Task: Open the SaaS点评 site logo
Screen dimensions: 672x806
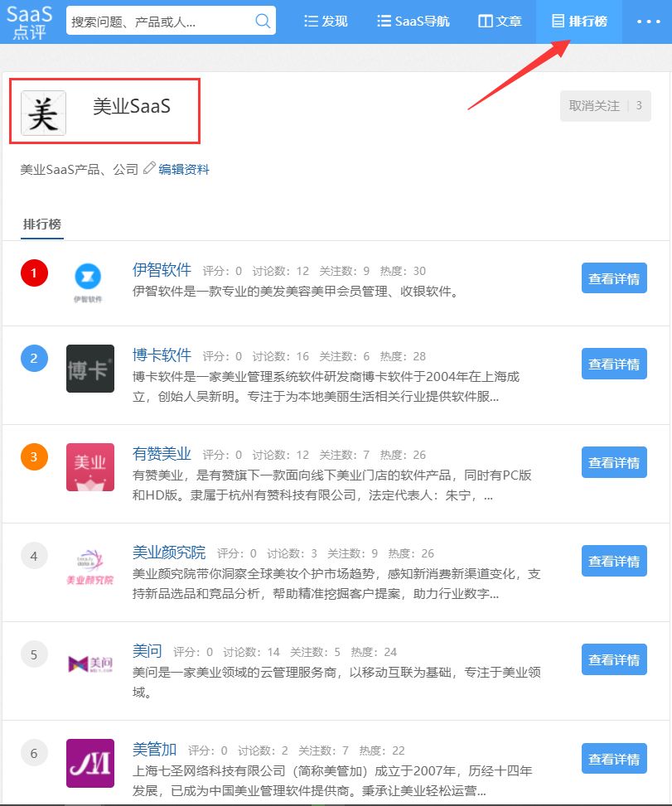Action: coord(29,22)
